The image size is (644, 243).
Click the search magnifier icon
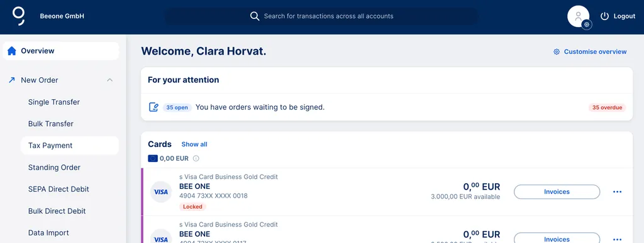pyautogui.click(x=255, y=16)
